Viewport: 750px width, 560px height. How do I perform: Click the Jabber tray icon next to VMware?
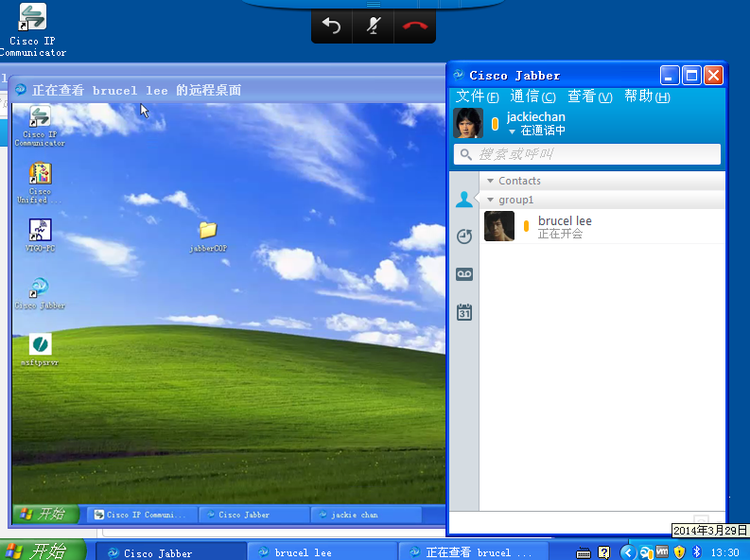(x=646, y=552)
